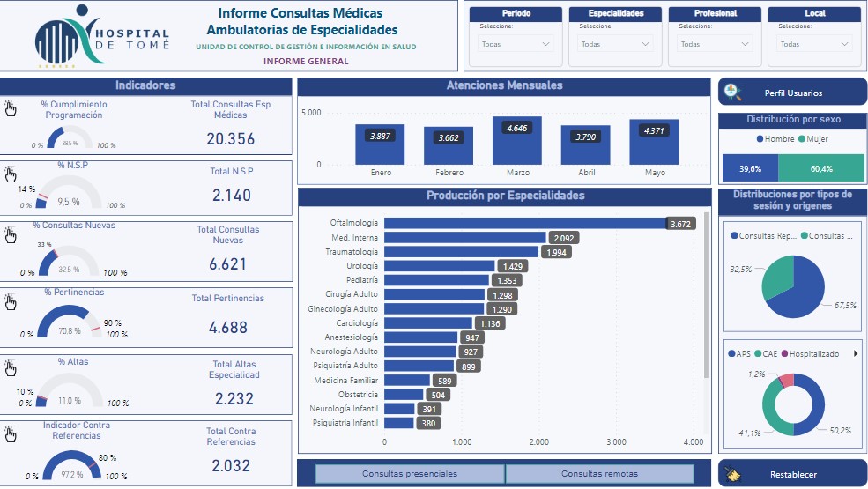Expand the Local dropdown selector
This screenshot has width=868, height=489.
(x=815, y=44)
